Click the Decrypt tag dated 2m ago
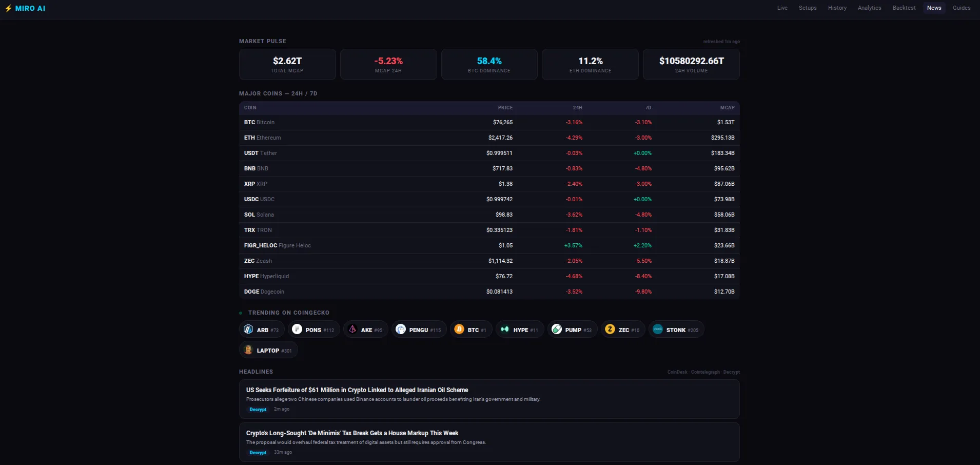Screen dimensions: 980x465 (x=258, y=410)
